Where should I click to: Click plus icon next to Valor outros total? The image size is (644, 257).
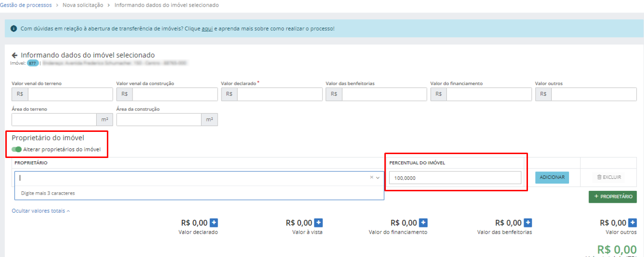pyautogui.click(x=632, y=223)
